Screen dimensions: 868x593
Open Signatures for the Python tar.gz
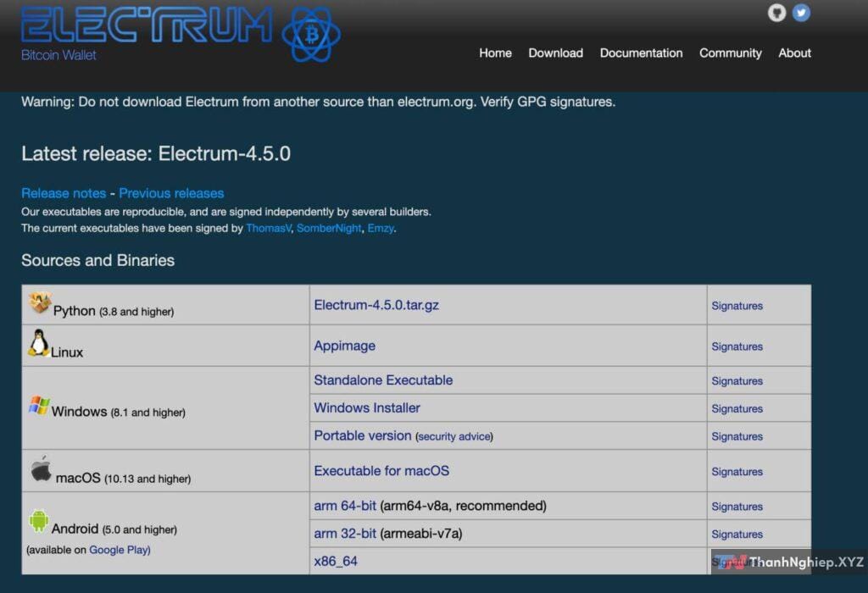click(737, 306)
